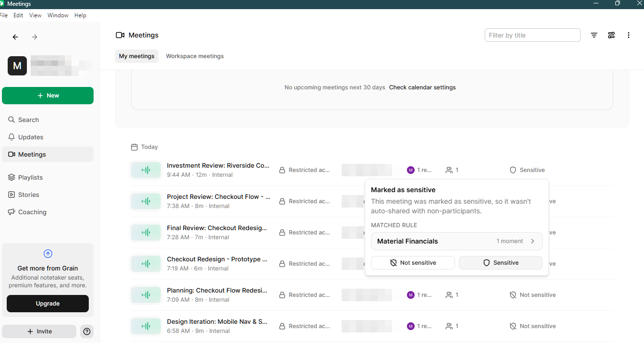Select Meetings in the sidebar
The height and width of the screenshot is (343, 644).
coord(48,154)
